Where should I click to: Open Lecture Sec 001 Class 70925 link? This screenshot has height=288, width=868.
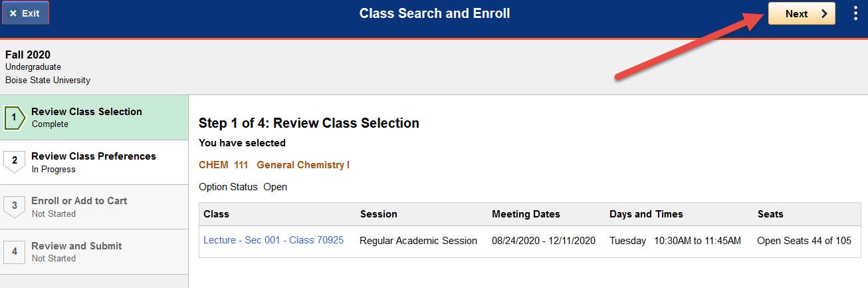pos(273,240)
